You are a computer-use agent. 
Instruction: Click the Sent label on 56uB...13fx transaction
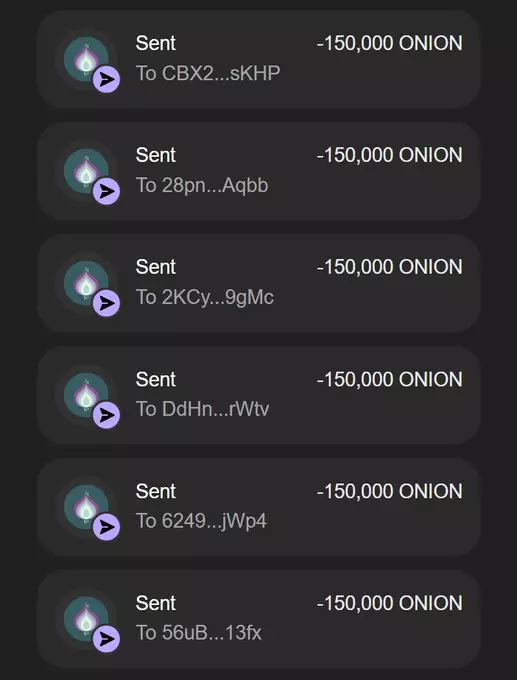pyautogui.click(x=156, y=603)
